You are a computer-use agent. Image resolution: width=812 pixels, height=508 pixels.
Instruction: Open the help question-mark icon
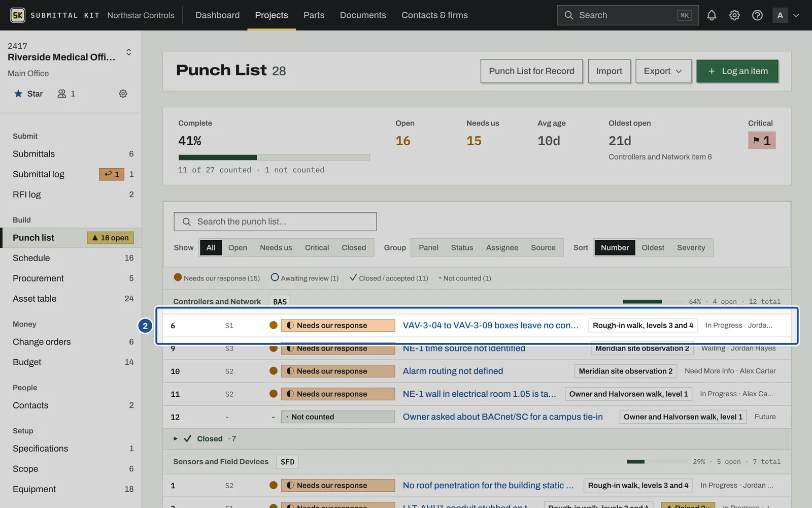click(x=757, y=15)
